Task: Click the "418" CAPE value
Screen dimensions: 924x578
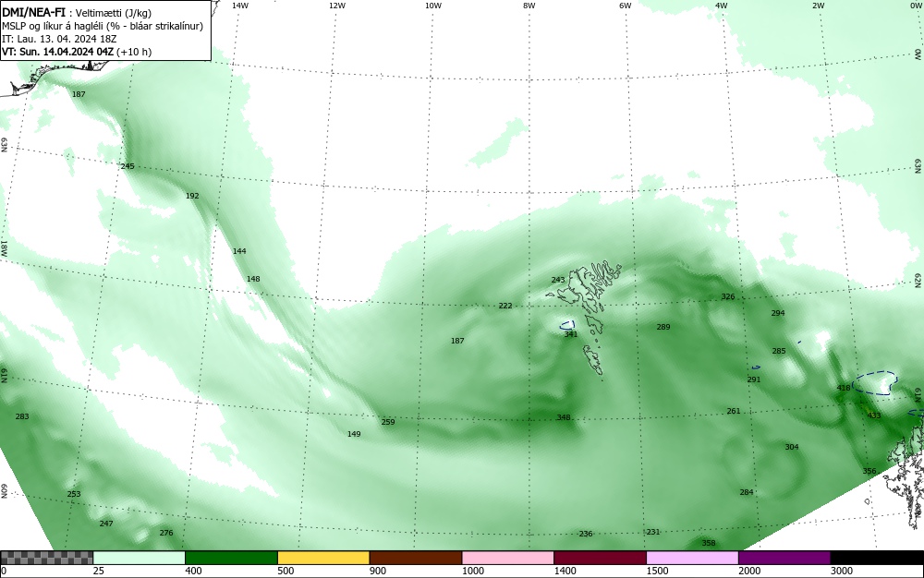Action: (x=844, y=388)
